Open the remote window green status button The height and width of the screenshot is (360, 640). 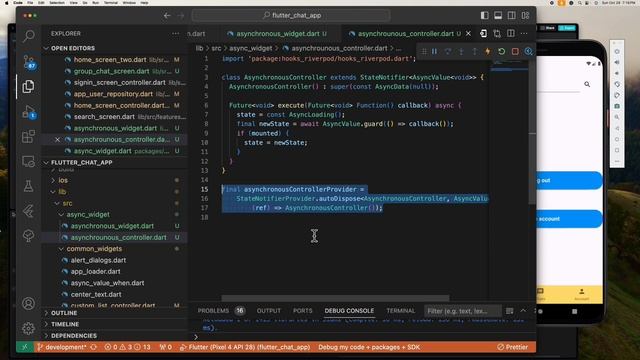tap(24, 347)
